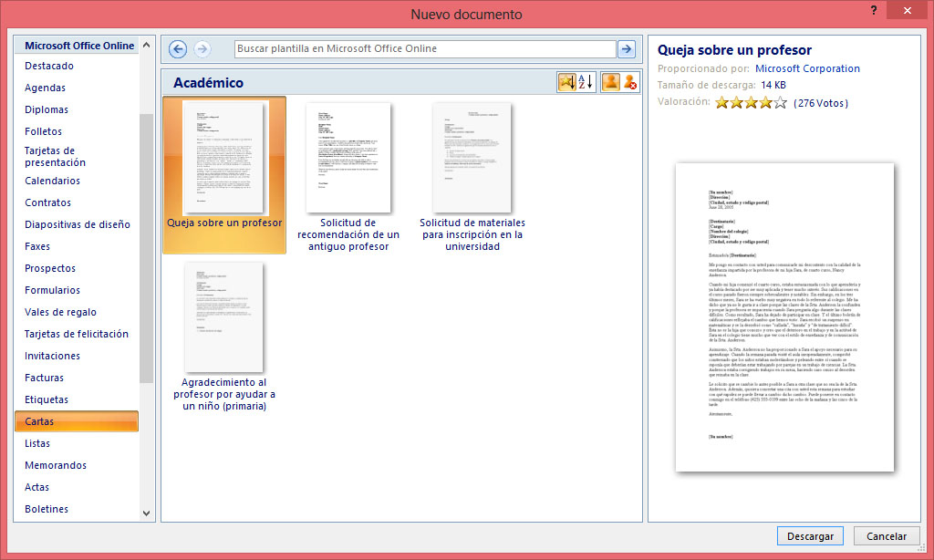This screenshot has width=934, height=560.
Task: Click the template search field
Action: click(x=425, y=49)
